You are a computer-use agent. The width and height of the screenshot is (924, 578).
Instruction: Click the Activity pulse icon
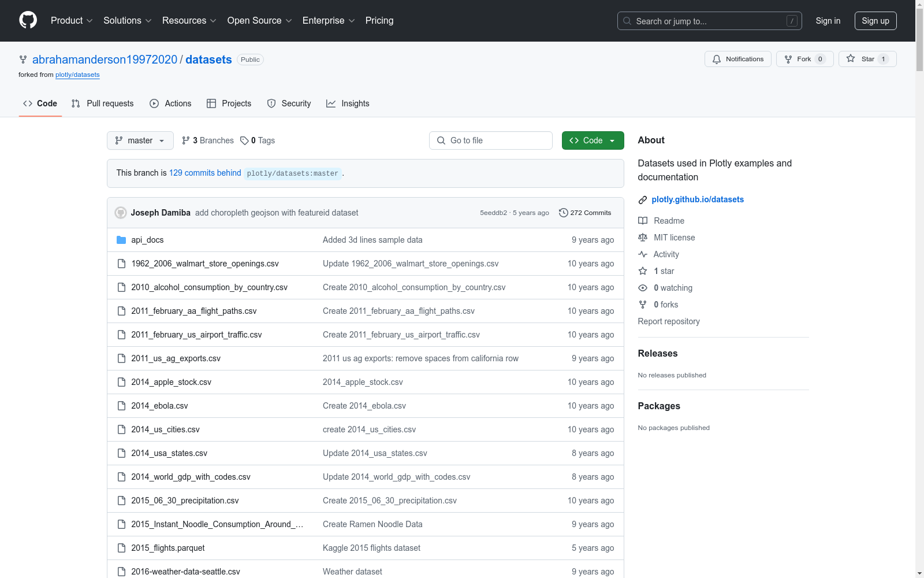[x=643, y=254]
